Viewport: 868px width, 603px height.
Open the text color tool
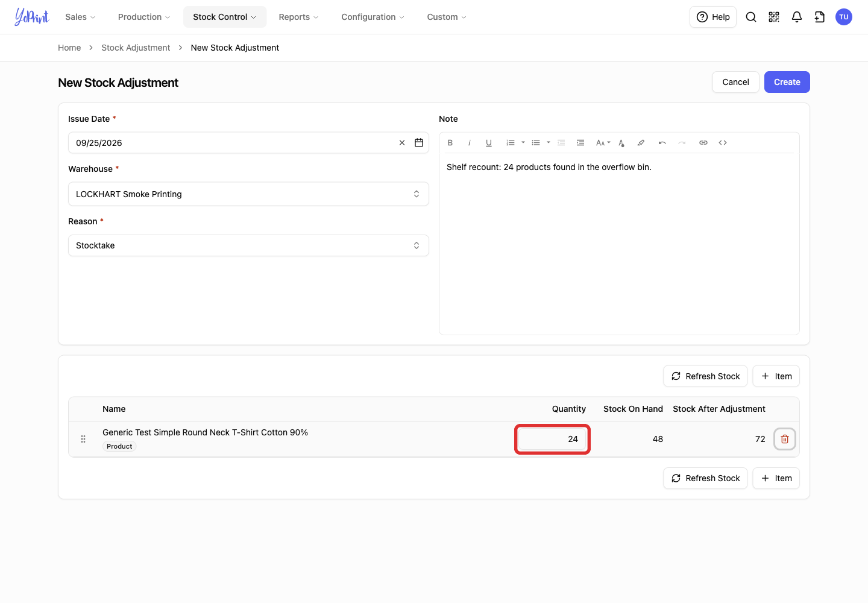621,143
